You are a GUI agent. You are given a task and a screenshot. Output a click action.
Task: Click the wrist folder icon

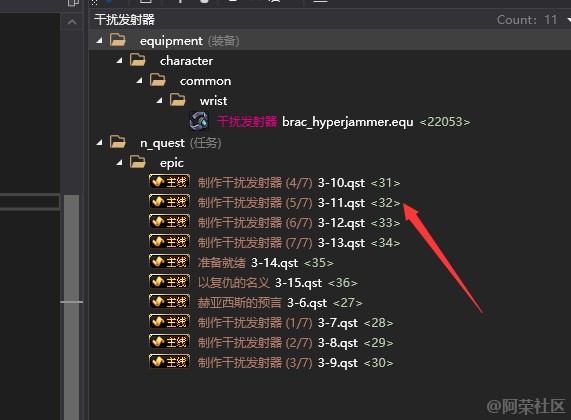pyautogui.click(x=178, y=100)
